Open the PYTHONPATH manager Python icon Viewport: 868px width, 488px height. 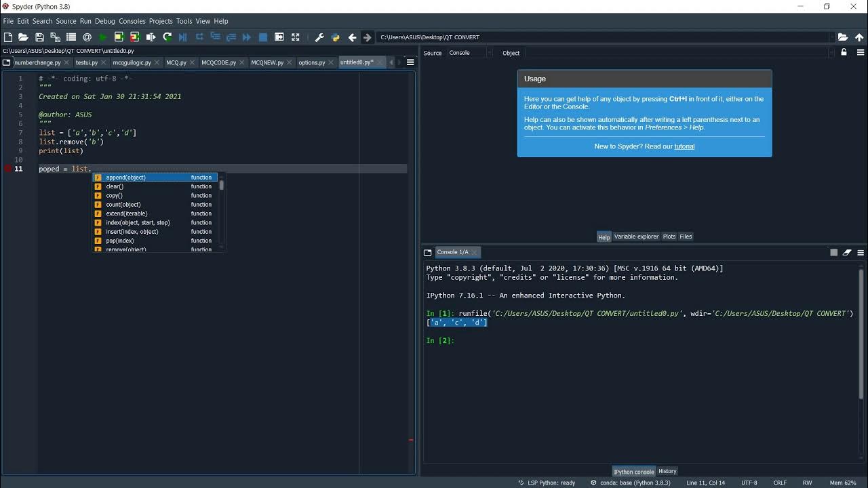pyautogui.click(x=335, y=37)
